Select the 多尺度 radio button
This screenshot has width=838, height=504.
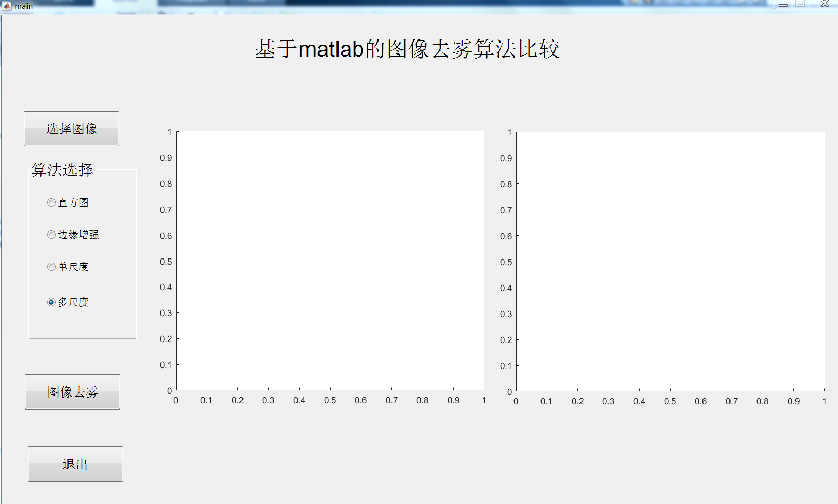(x=68, y=302)
